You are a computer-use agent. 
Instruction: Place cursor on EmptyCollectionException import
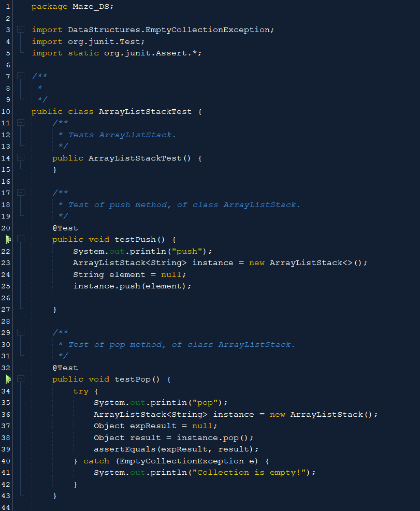click(155, 30)
